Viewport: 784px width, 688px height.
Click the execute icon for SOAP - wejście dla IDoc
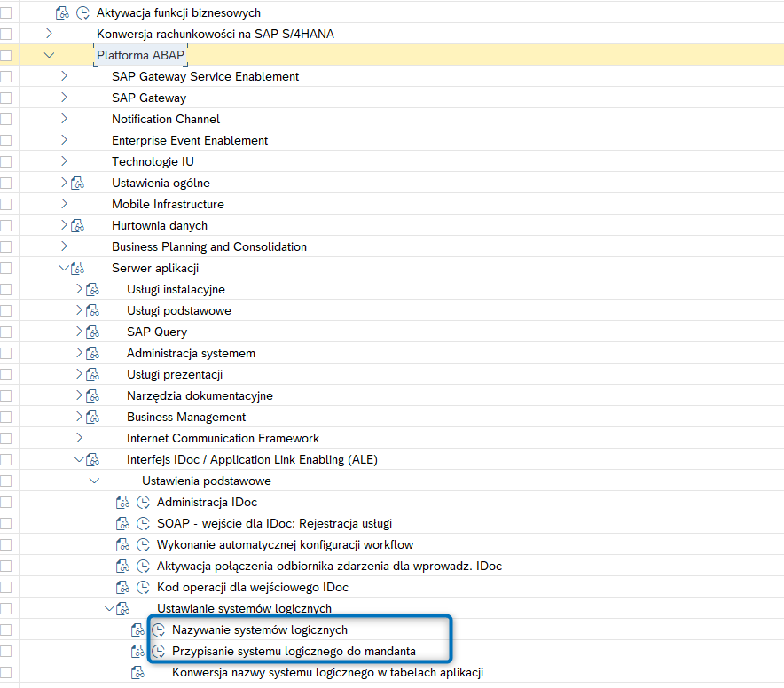click(144, 523)
